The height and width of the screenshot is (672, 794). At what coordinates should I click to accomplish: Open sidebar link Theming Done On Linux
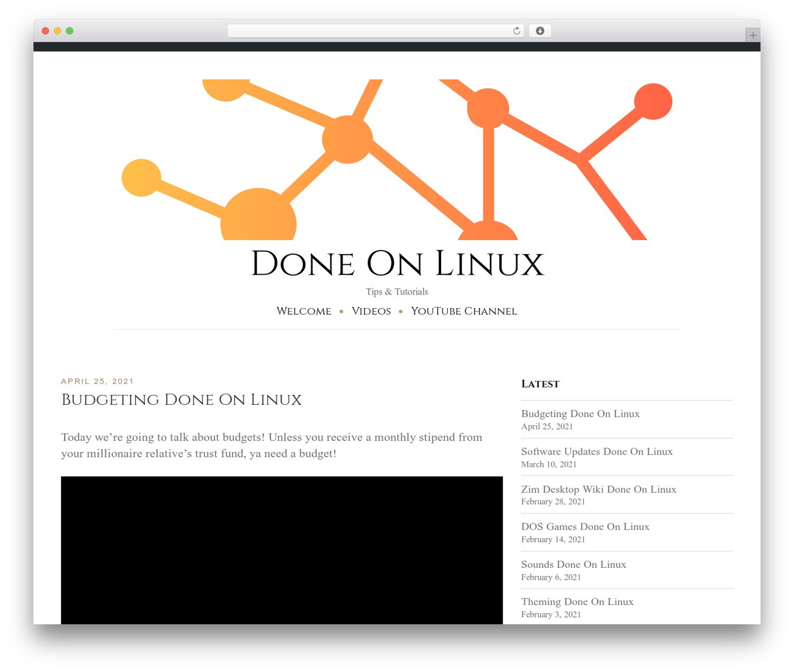(578, 601)
